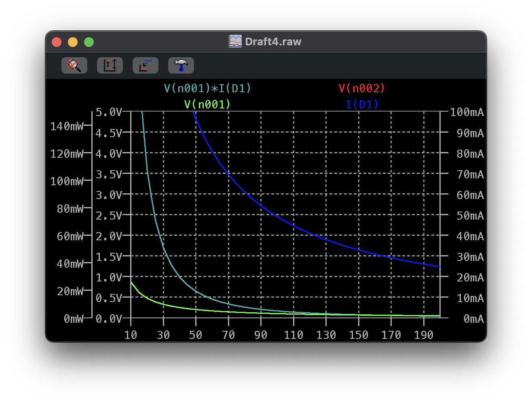Maximize the window with the green button
This screenshot has height=402, width=532.
[89, 42]
